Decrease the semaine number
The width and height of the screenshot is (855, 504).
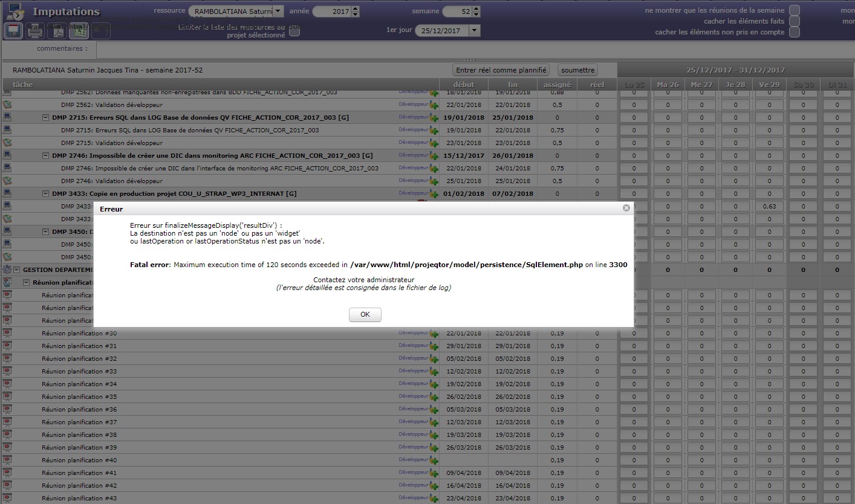point(477,14)
